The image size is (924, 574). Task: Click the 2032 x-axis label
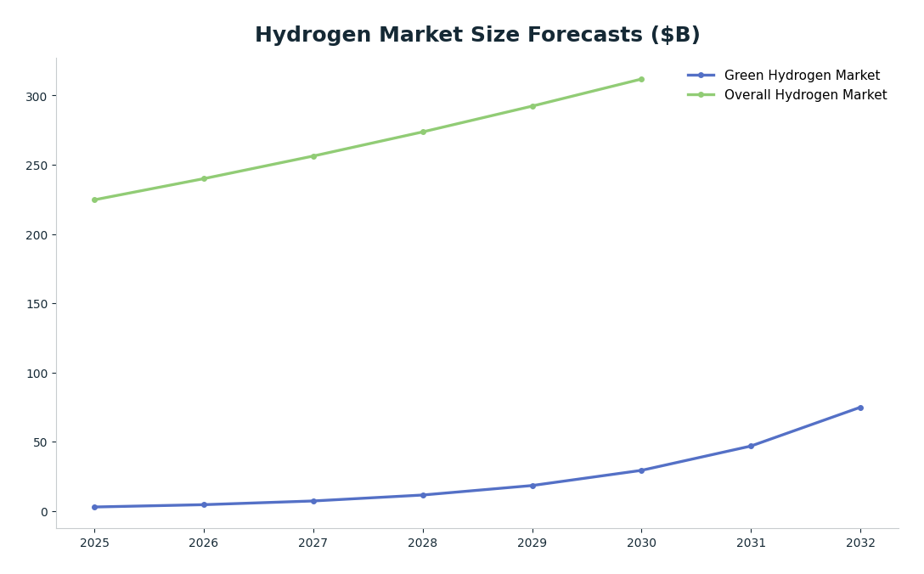860,543
